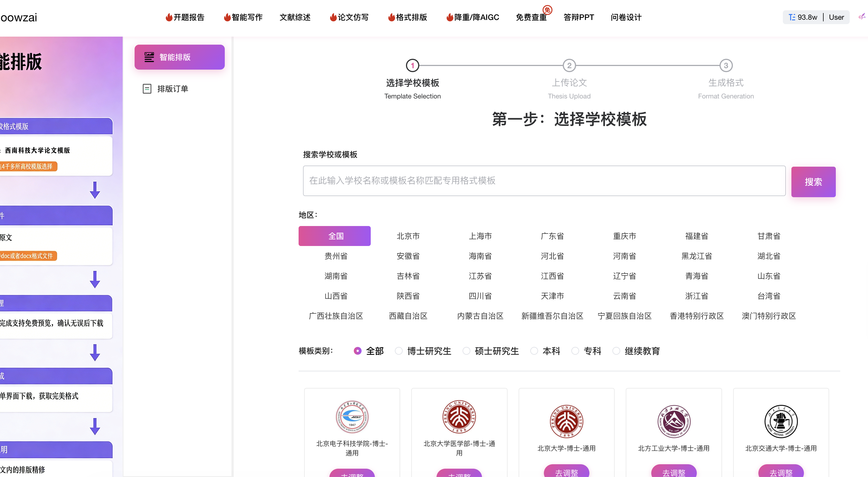
Task: Click the Template Selection subtitle
Action: 412,96
